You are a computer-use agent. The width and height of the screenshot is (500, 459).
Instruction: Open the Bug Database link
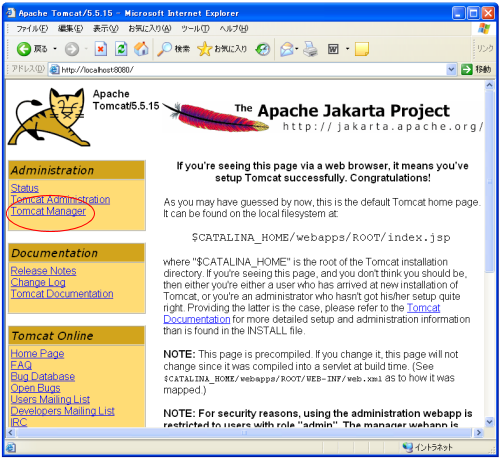(43, 377)
